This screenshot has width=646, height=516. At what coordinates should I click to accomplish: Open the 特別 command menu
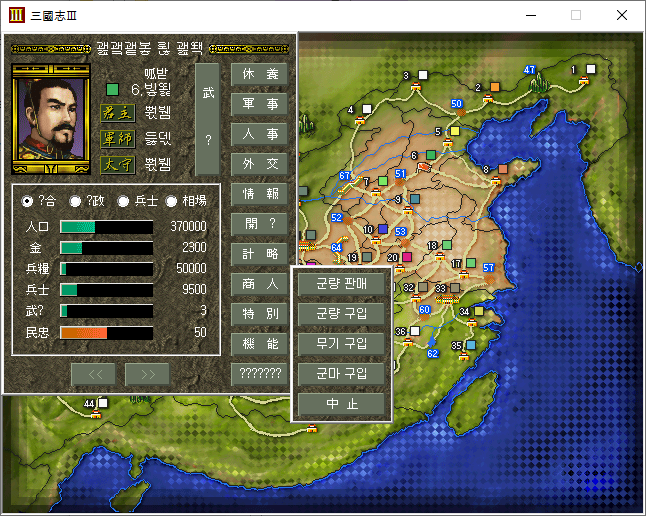coord(260,314)
